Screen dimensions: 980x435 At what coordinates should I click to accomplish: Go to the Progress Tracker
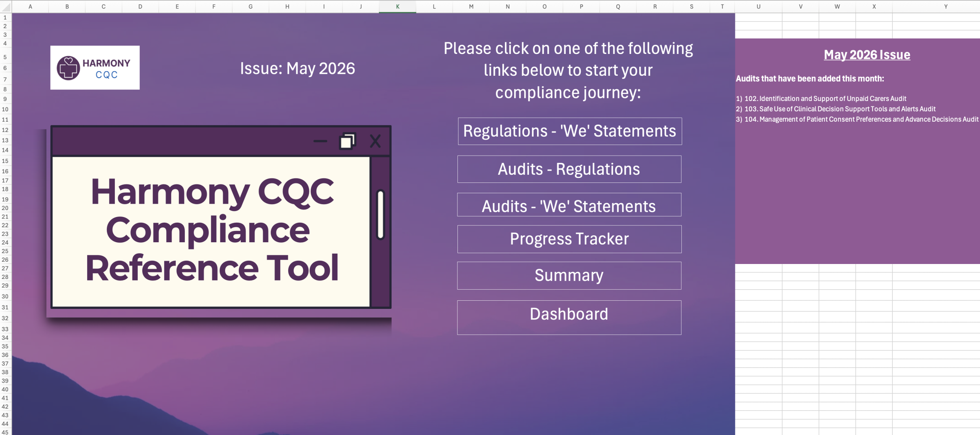pos(569,239)
